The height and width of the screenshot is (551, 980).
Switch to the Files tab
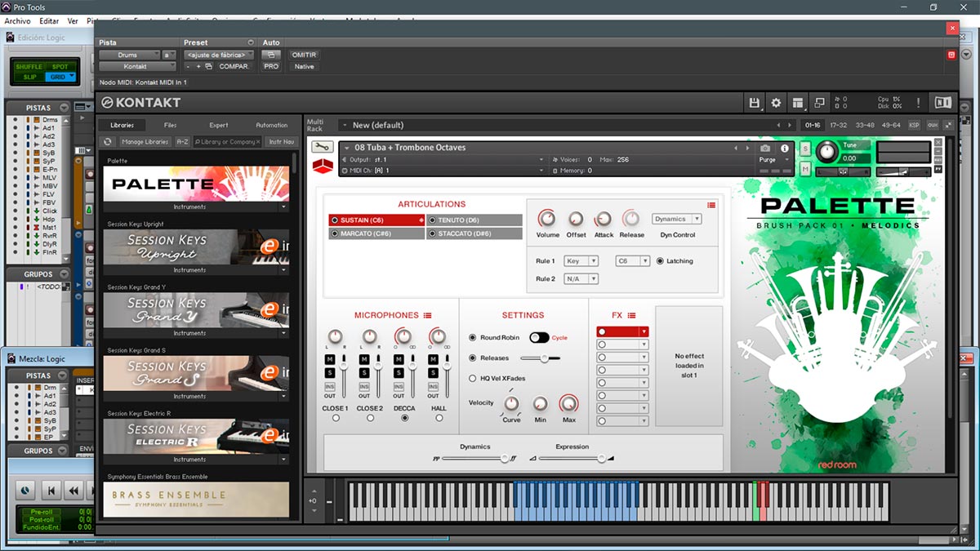[170, 125]
